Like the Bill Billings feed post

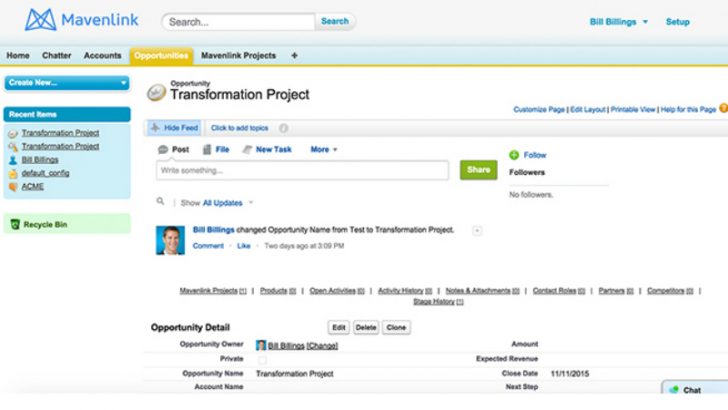[243, 246]
